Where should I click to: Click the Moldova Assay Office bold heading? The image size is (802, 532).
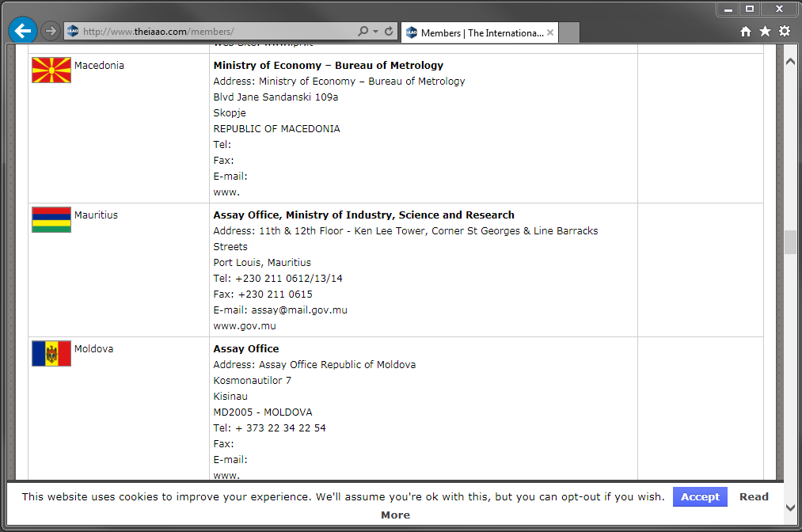[246, 349]
